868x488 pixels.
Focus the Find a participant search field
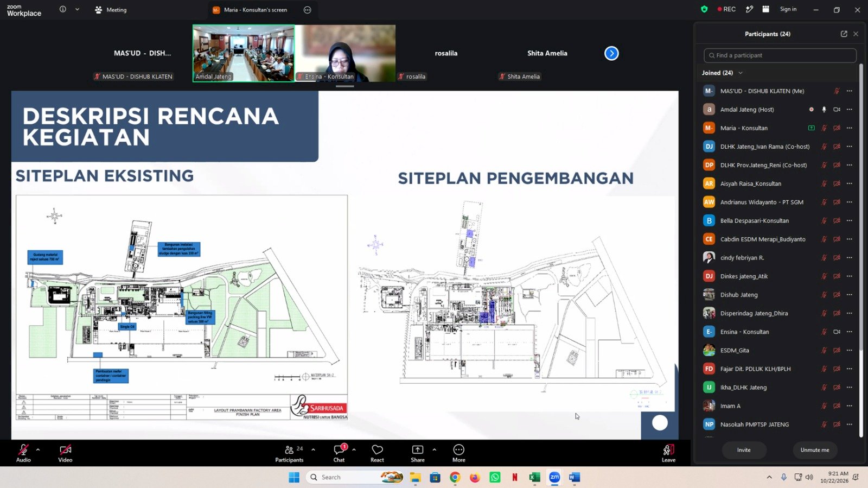click(780, 55)
